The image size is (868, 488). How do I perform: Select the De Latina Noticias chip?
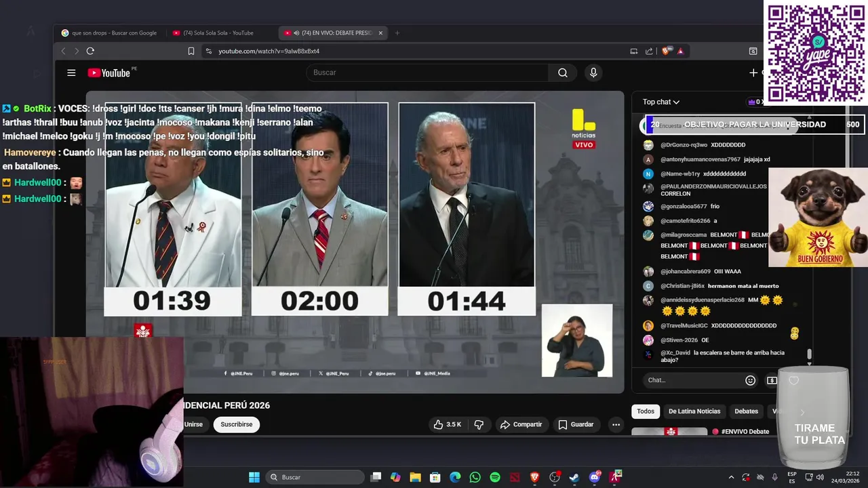pyautogui.click(x=694, y=411)
